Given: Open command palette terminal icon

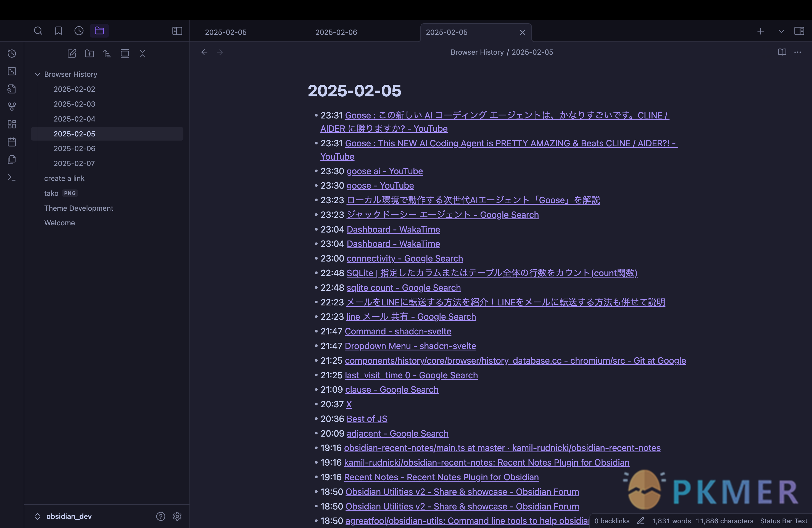Looking at the screenshot, I should 12,177.
